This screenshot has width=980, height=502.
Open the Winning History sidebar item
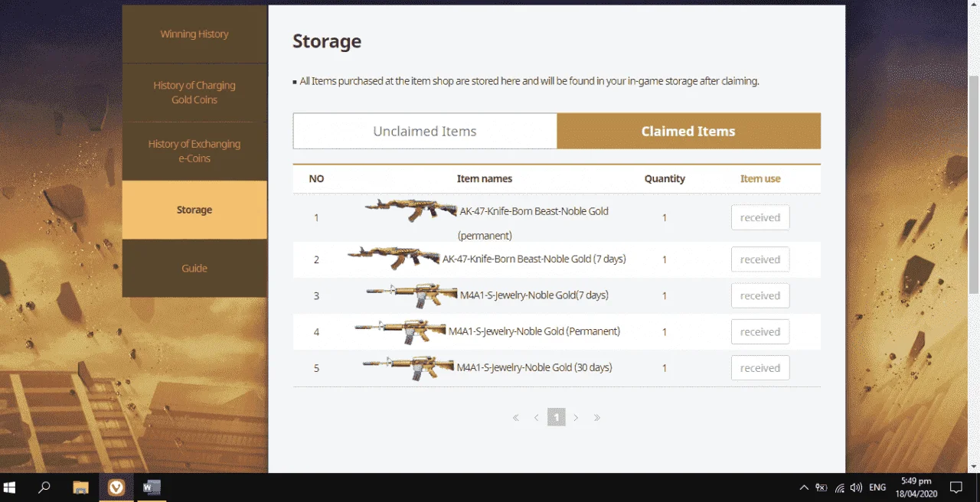(x=194, y=34)
